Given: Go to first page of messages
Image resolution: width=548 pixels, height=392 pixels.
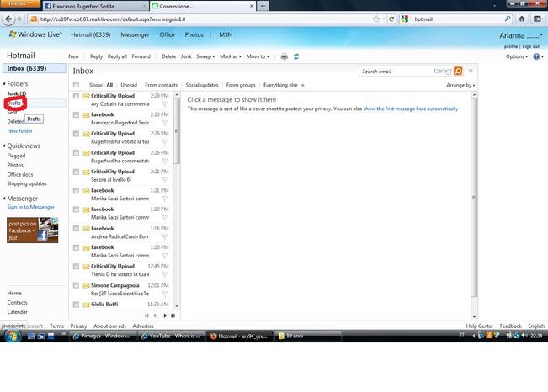Looking at the screenshot, I should 146,315.
